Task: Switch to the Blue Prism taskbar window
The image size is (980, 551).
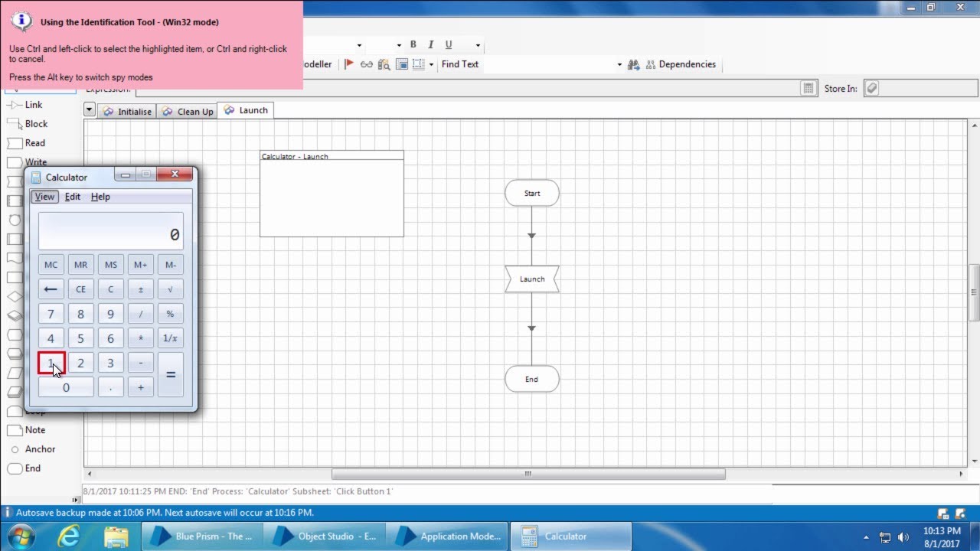Action: click(x=202, y=536)
